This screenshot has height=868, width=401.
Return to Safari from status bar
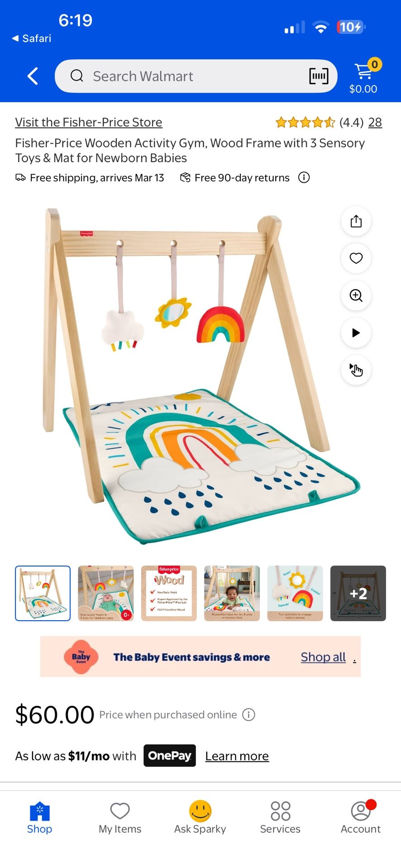pos(32,38)
